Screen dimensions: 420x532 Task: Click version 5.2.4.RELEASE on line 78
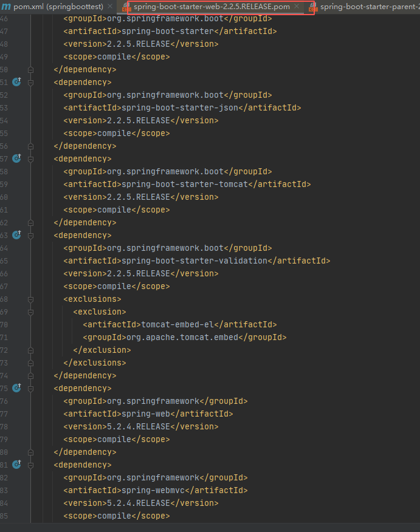[x=139, y=426]
